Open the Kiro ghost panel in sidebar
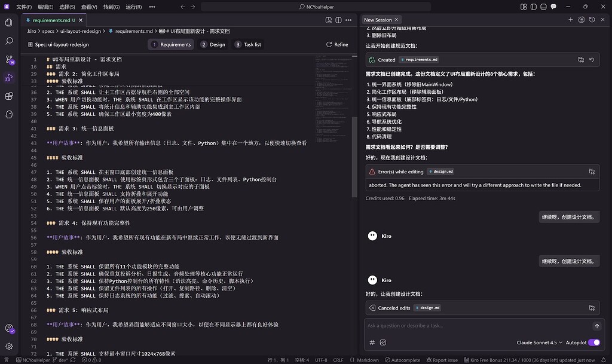Viewport: 612px width, 364px height. (x=9, y=114)
